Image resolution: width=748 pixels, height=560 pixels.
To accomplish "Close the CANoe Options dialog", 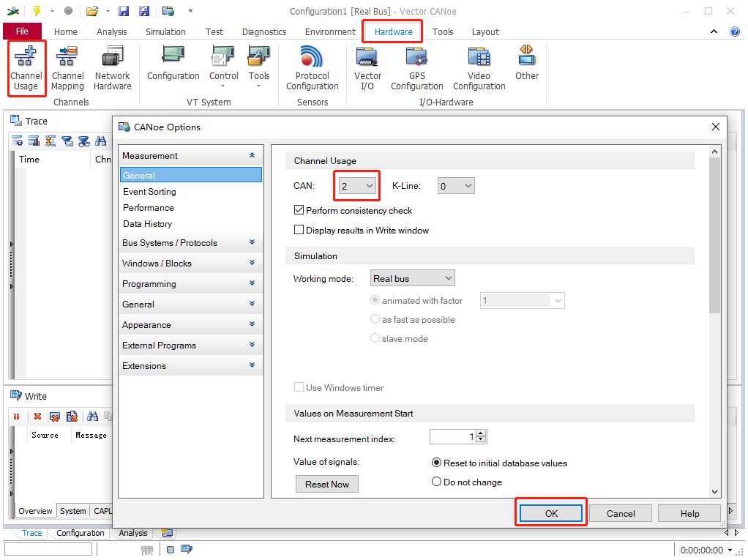I will 716,127.
